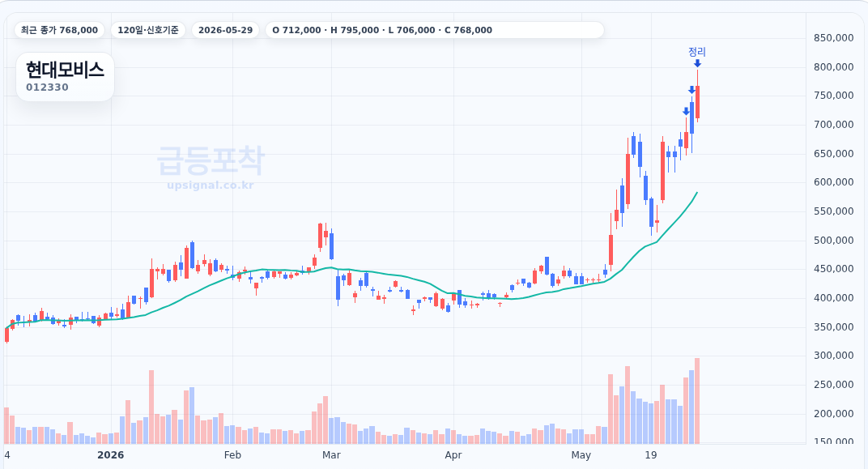Click the 500,000 price axis label

tap(834, 241)
